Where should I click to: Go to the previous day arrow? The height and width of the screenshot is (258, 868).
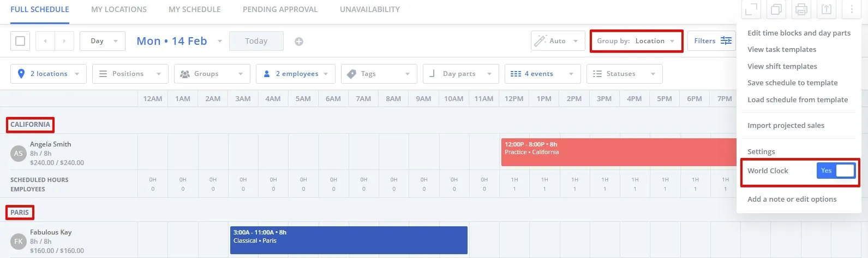[x=45, y=41]
